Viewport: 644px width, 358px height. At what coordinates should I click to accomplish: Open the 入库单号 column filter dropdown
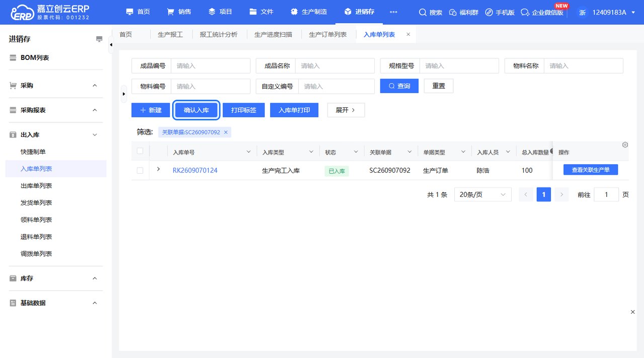coord(249,152)
